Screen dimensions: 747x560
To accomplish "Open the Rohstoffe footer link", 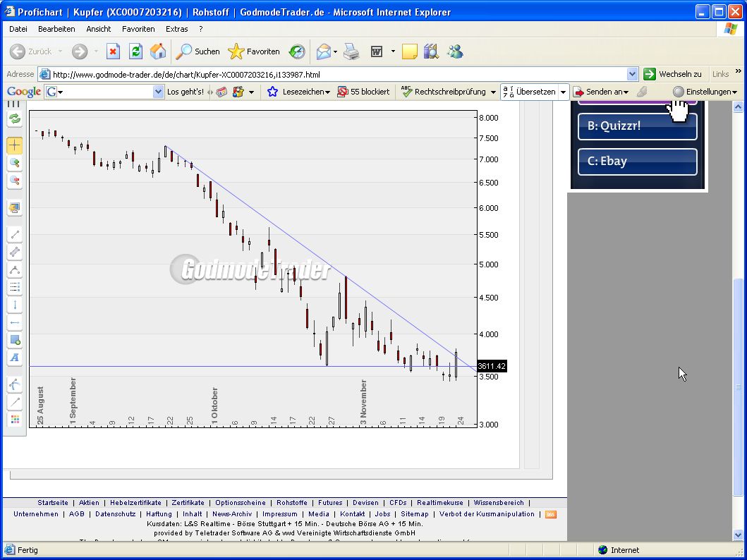I will (291, 503).
